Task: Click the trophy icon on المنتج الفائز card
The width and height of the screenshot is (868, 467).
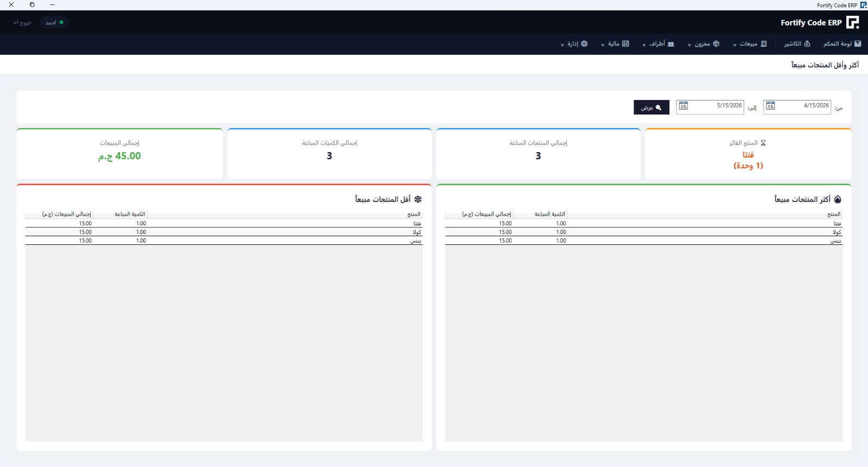Action: pos(763,143)
